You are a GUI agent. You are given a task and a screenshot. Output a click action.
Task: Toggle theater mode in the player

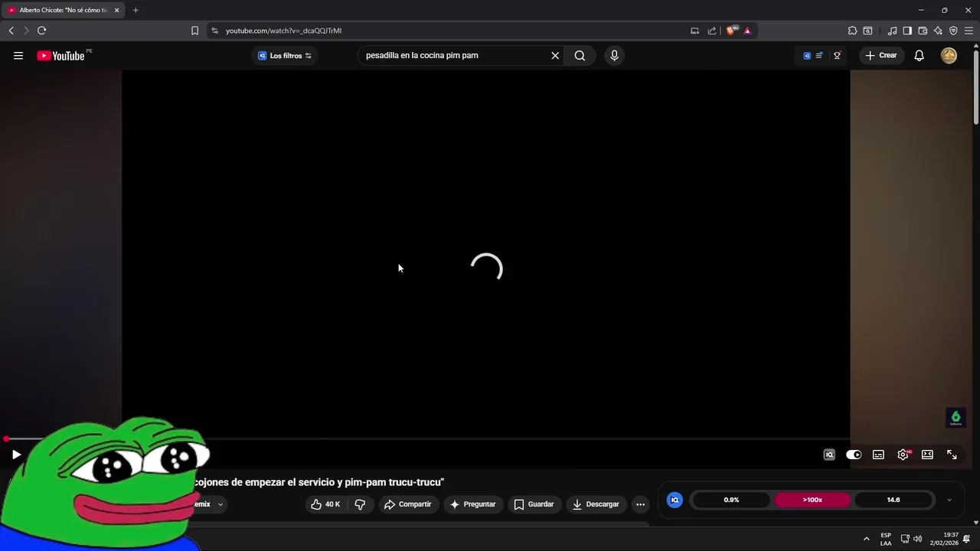(x=927, y=455)
